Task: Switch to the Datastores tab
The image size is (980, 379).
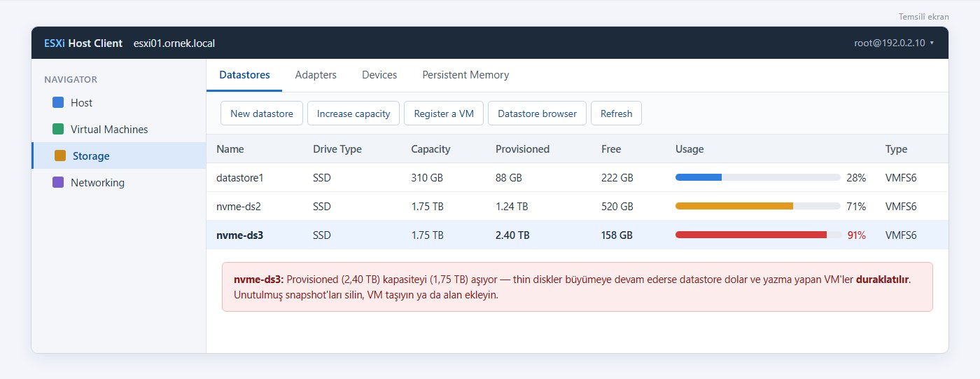Action: [x=244, y=75]
